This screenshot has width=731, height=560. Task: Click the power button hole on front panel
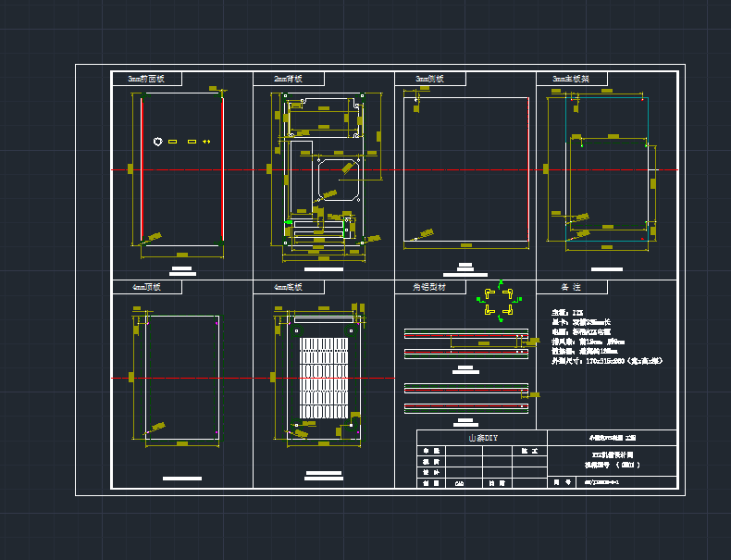pyautogui.click(x=158, y=142)
